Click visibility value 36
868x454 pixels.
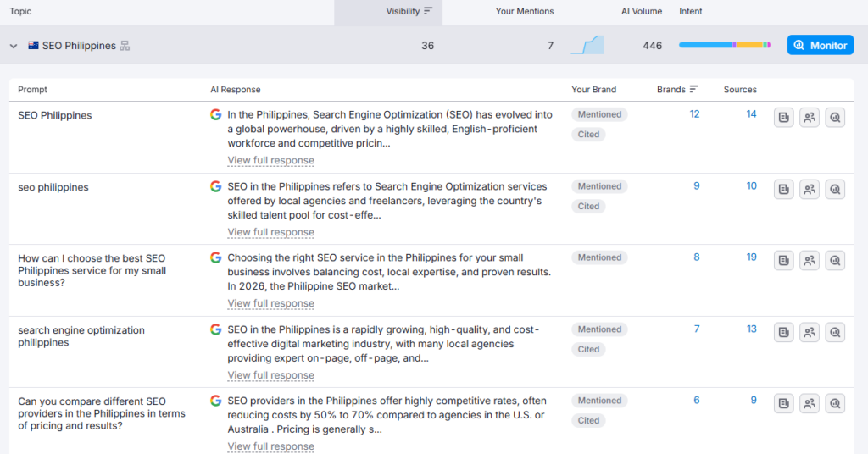[427, 46]
